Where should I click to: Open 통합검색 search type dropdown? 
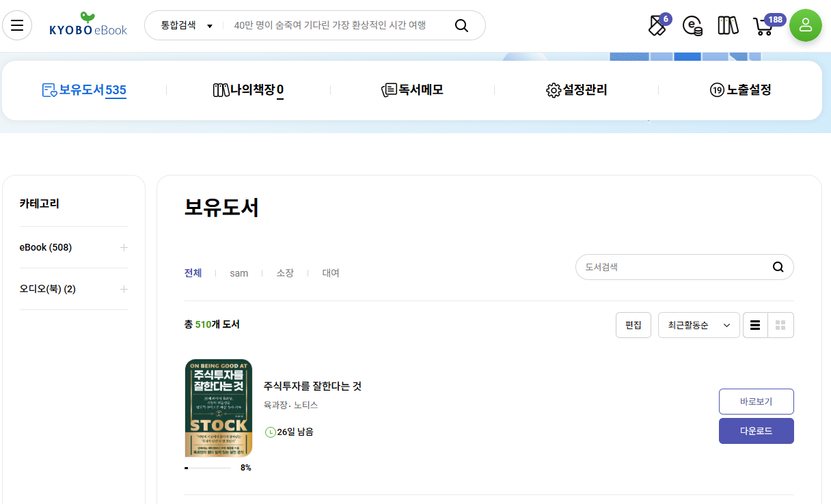[x=187, y=25]
